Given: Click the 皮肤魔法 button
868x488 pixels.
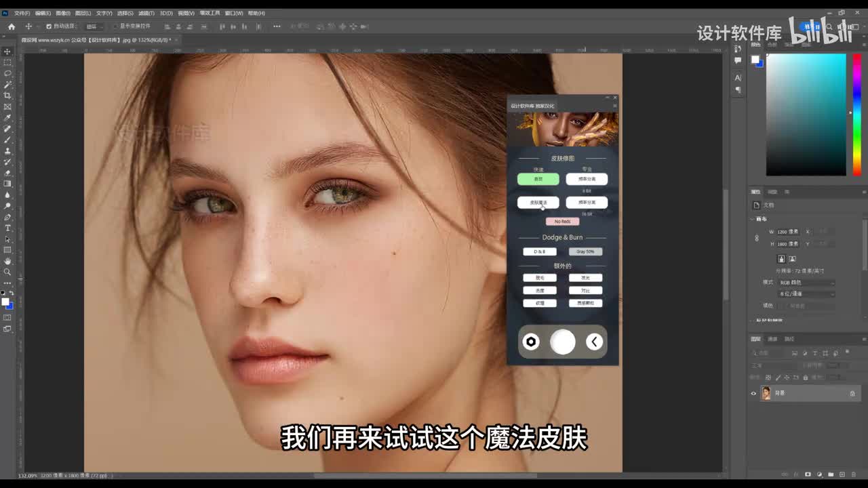Looking at the screenshot, I should tap(538, 203).
